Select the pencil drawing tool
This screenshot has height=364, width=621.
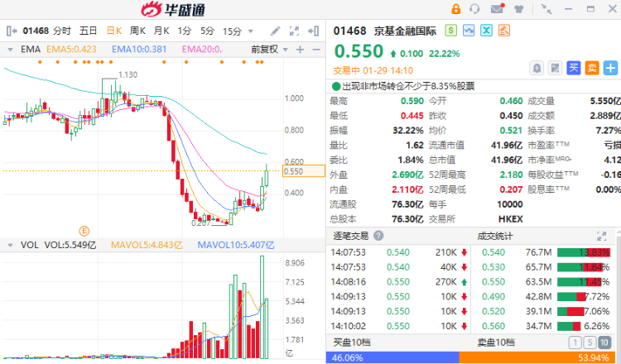(x=275, y=31)
